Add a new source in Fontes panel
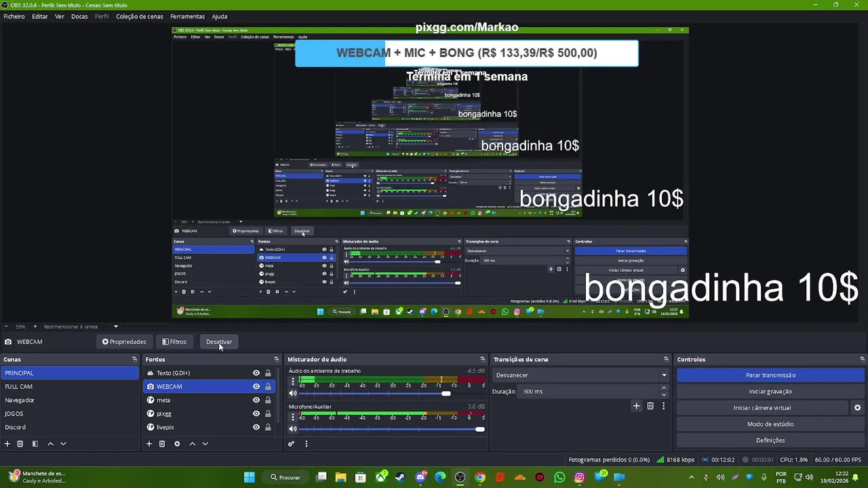Viewport: 868px width, 488px height. [x=149, y=444]
